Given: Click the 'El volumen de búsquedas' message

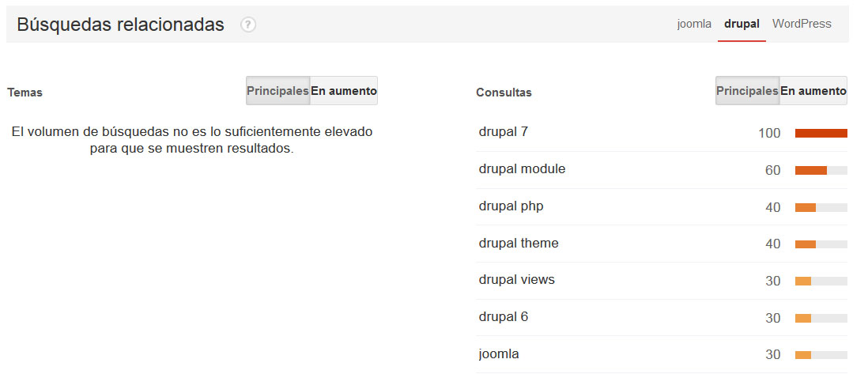Looking at the screenshot, I should tap(191, 140).
